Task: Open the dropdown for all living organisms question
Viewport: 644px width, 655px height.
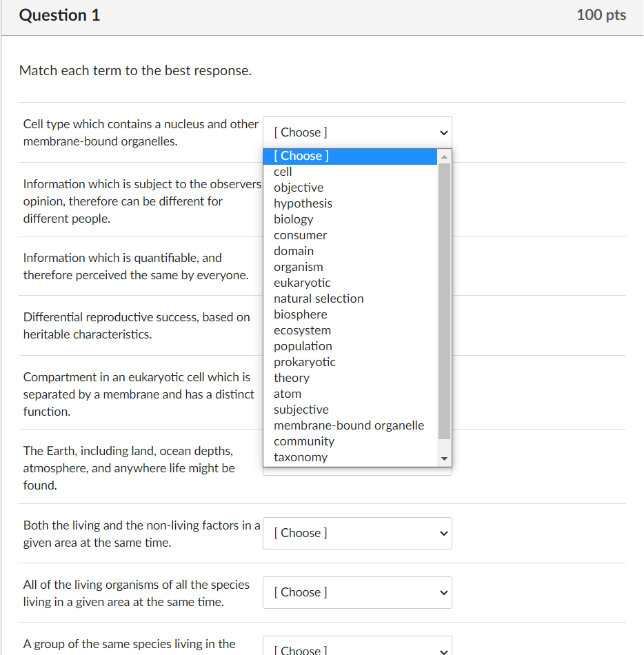Action: (x=356, y=592)
